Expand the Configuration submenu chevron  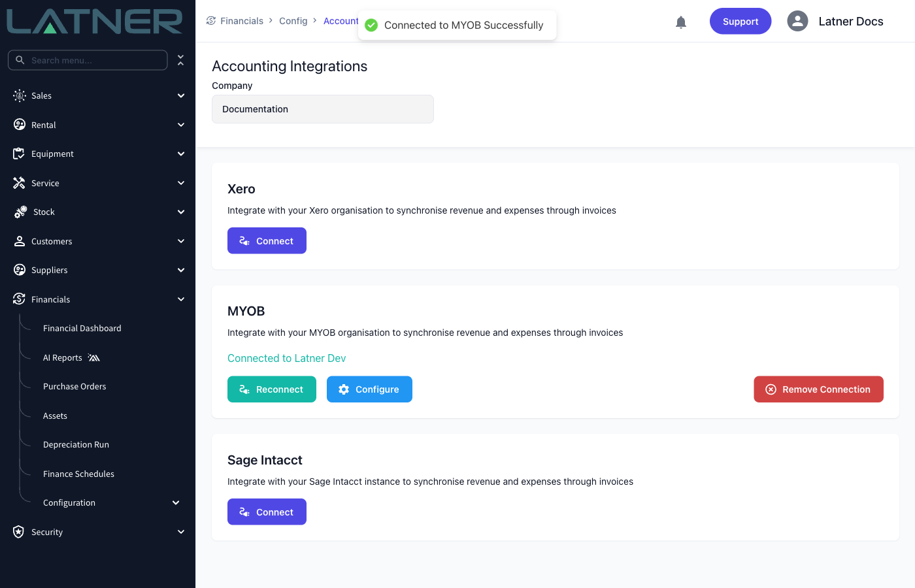click(176, 502)
